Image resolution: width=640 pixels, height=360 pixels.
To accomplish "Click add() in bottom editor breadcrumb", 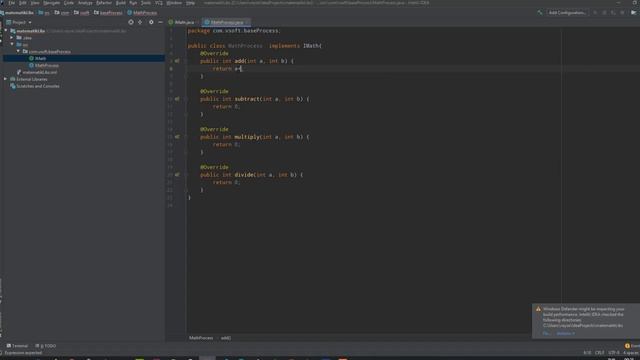I will click(x=226, y=338).
